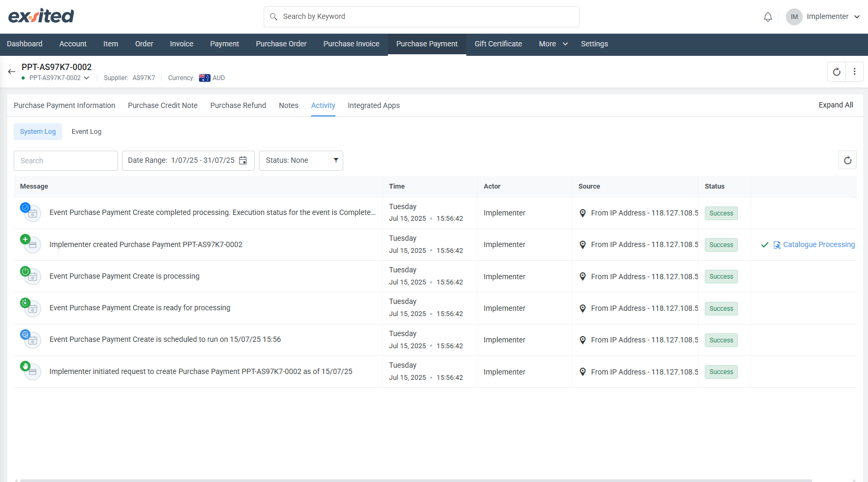
Task: Refresh the purchase payment record in header
Action: coord(836,72)
